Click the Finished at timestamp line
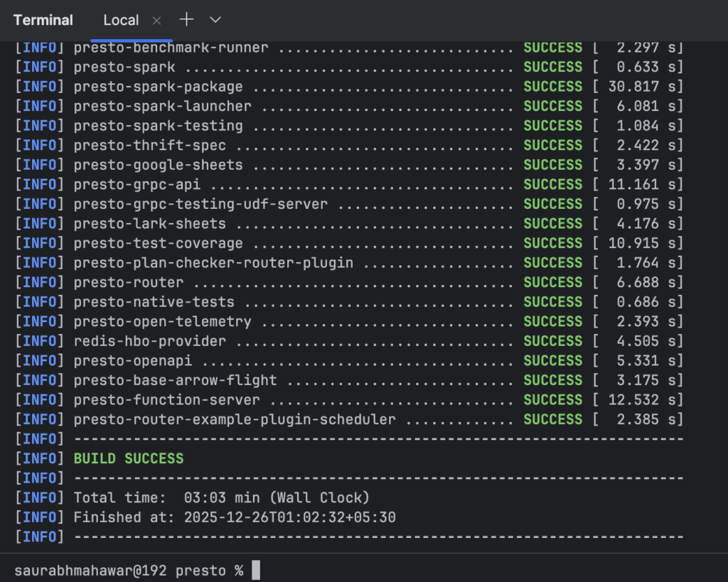 pyautogui.click(x=235, y=517)
